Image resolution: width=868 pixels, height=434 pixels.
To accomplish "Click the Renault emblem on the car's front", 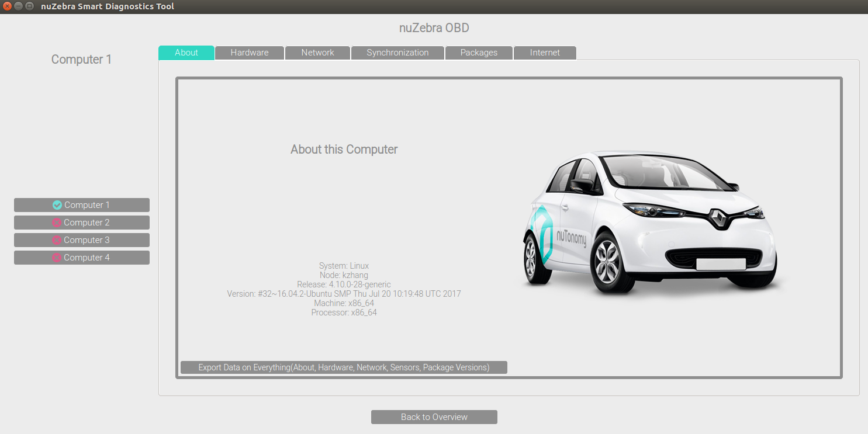I will coord(717,218).
